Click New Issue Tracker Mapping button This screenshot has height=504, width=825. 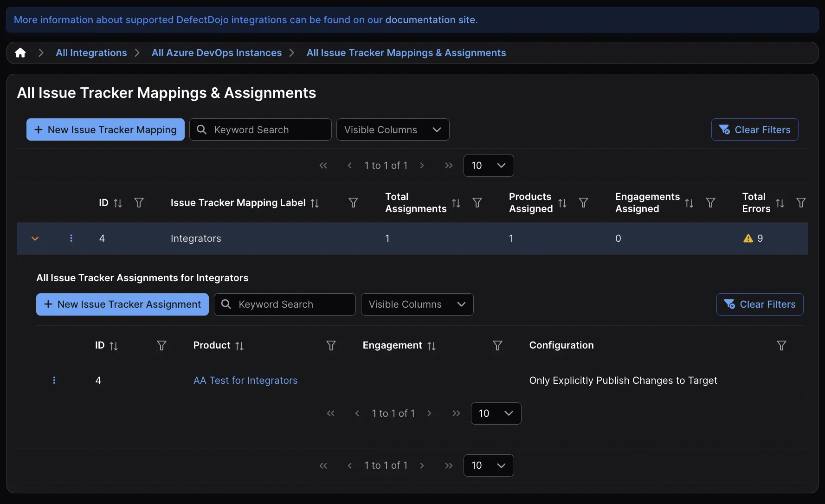tap(105, 129)
